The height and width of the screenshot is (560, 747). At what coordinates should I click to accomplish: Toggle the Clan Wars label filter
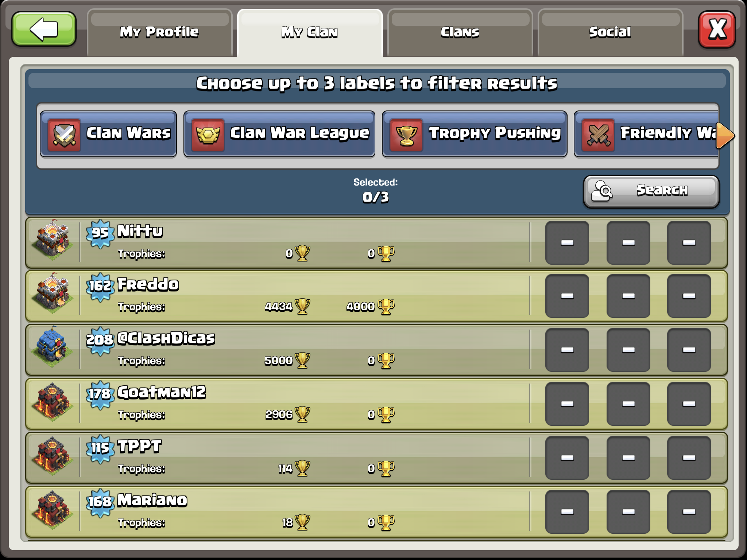click(108, 134)
